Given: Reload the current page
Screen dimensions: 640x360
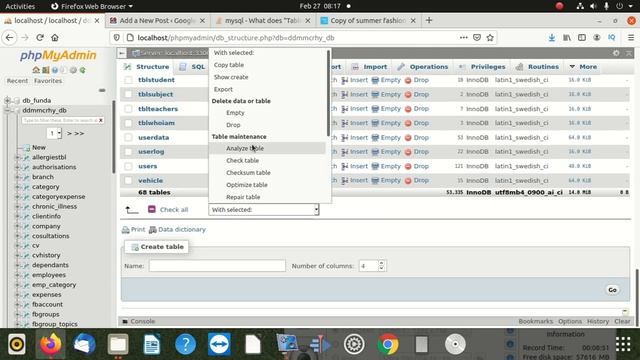Looking at the screenshot, I should pos(40,38).
